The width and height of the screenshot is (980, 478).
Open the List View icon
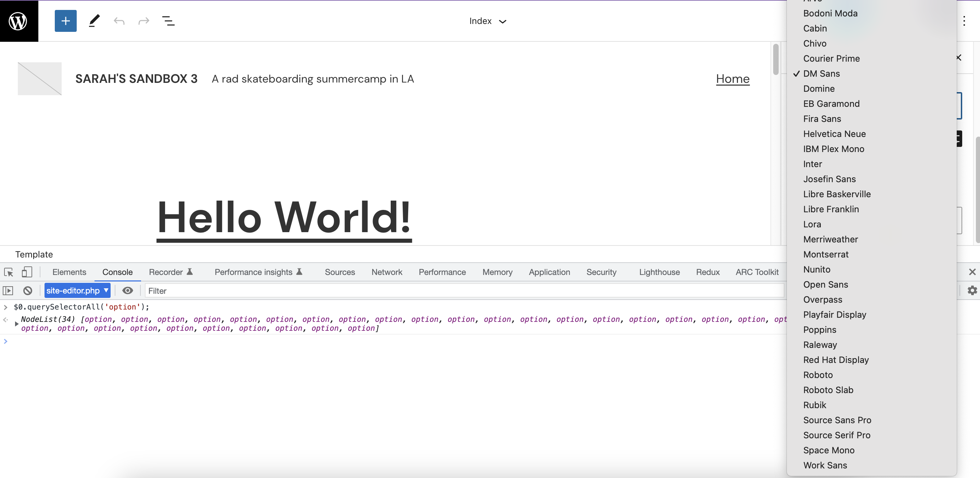(168, 21)
